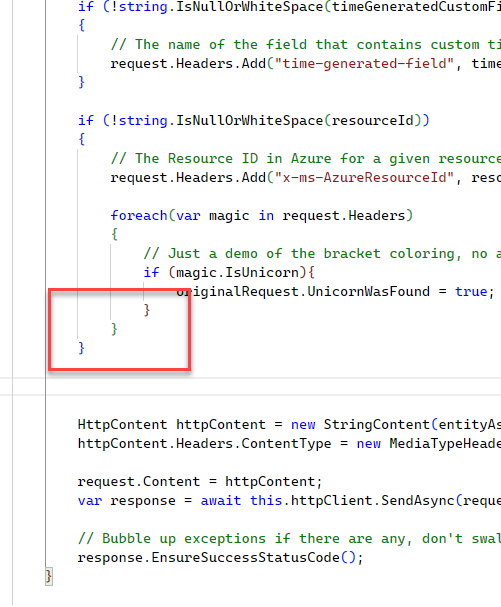Click the magic variable in foreach
Viewport: 501px width, 607px height.
(229, 215)
